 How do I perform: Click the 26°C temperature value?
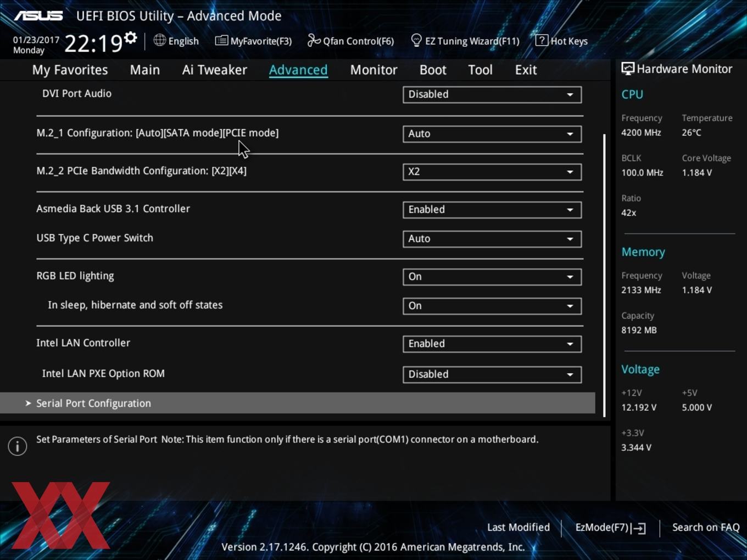[692, 132]
